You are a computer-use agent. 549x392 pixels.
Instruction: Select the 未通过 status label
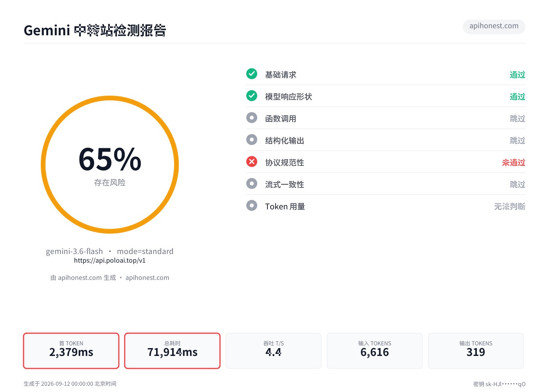(x=513, y=162)
